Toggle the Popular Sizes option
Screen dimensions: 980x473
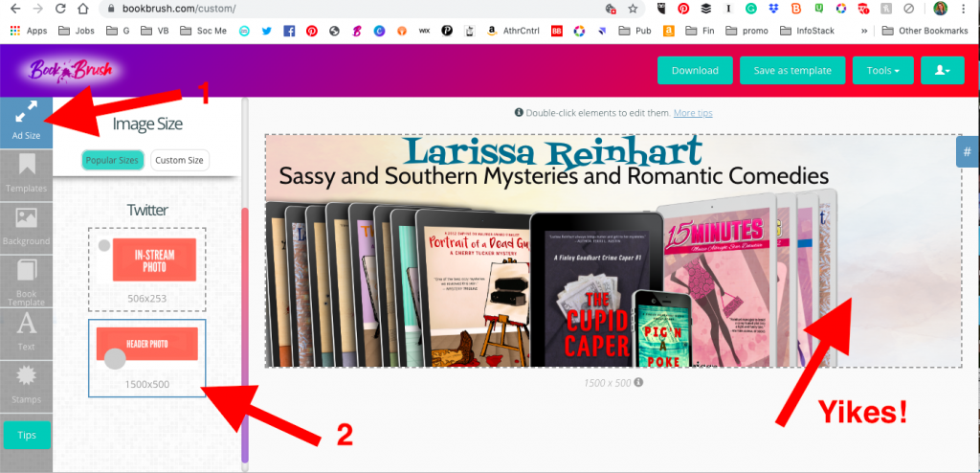(113, 160)
